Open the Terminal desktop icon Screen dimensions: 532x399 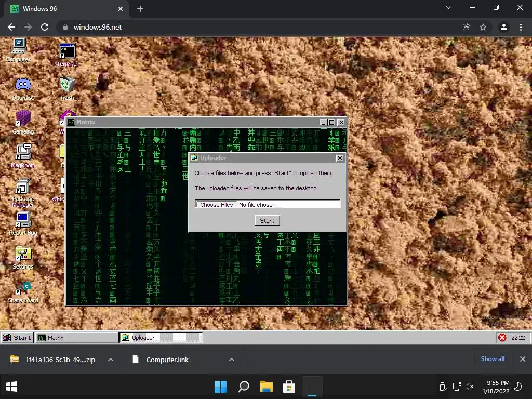coord(67,55)
